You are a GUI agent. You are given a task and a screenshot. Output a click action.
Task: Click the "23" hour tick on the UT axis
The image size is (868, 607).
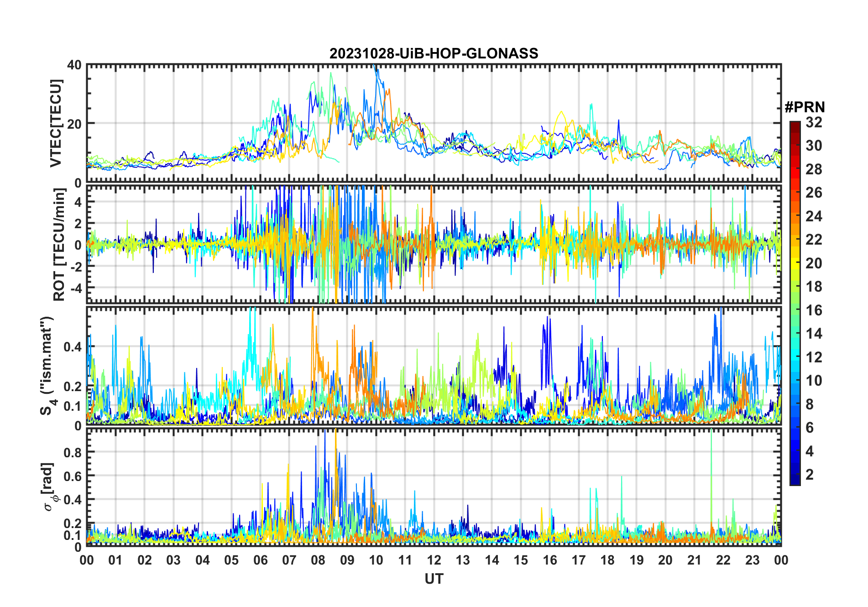tap(753, 560)
